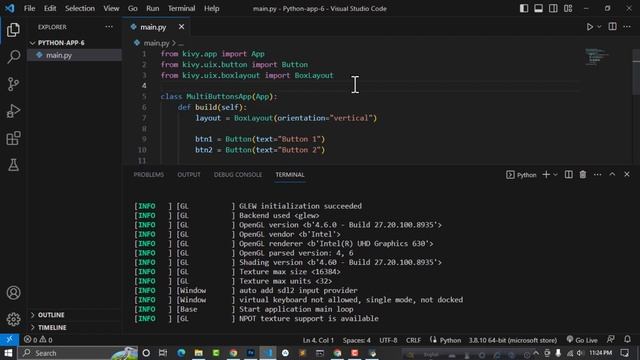Open the Terminal menu

click(x=182, y=9)
